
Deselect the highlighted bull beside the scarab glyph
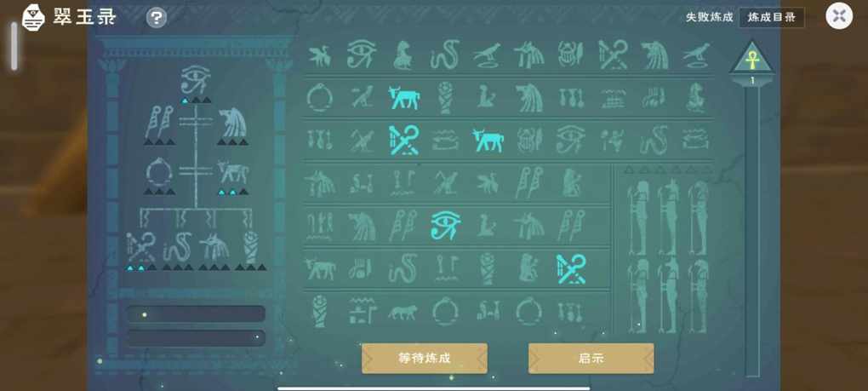coord(488,140)
